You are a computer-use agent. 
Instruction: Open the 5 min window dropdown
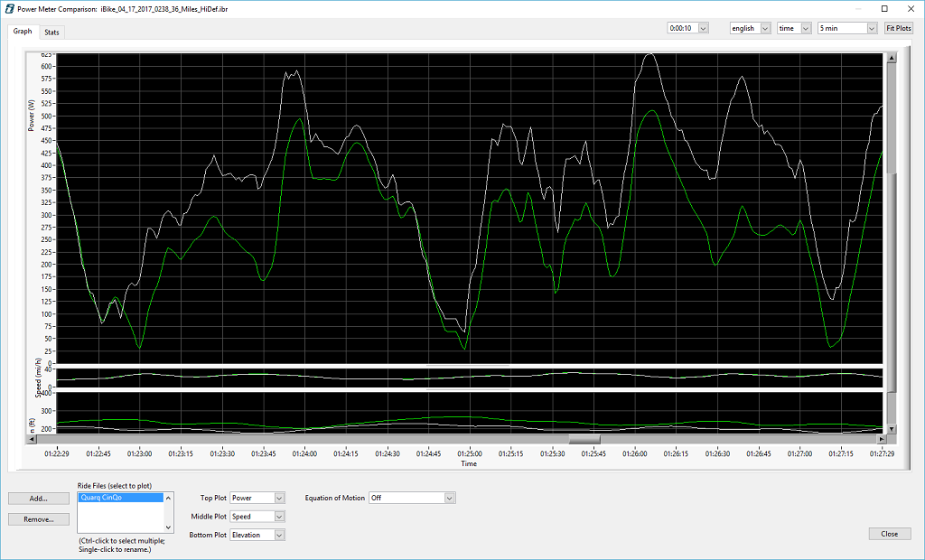pyautogui.click(x=846, y=28)
